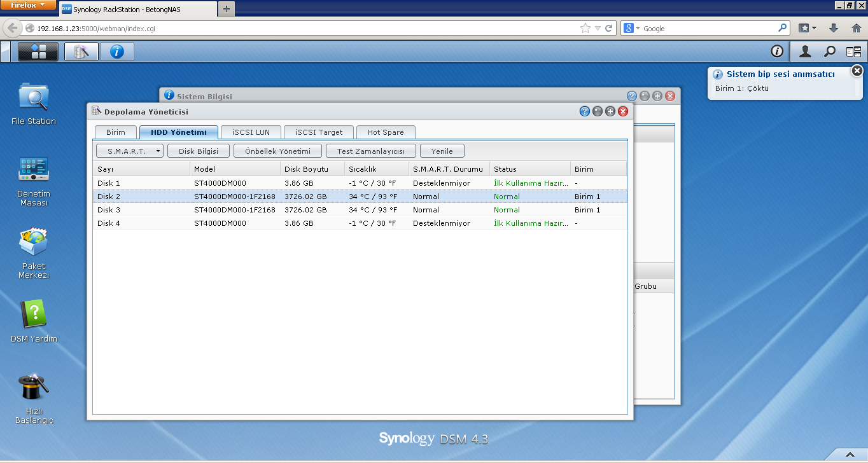The image size is (868, 463).
Task: Dismiss the Sistem bip sesi notification
Action: tap(857, 71)
